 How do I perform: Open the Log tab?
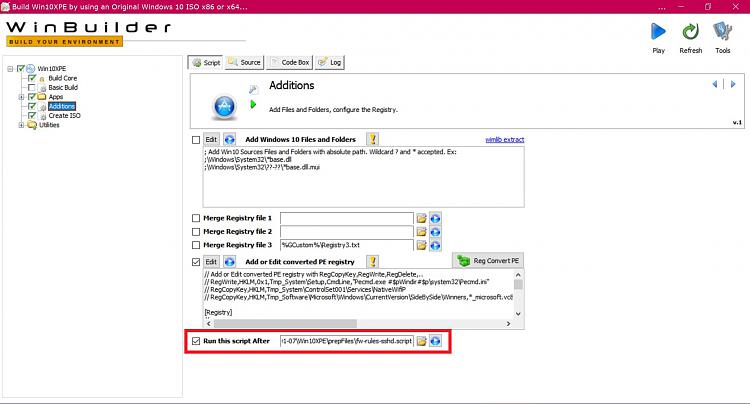click(330, 63)
